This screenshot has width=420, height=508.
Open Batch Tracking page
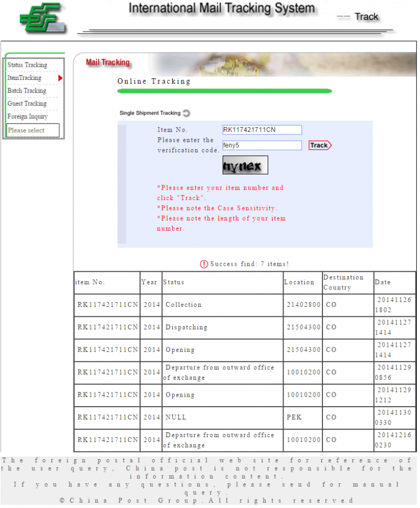pos(27,91)
